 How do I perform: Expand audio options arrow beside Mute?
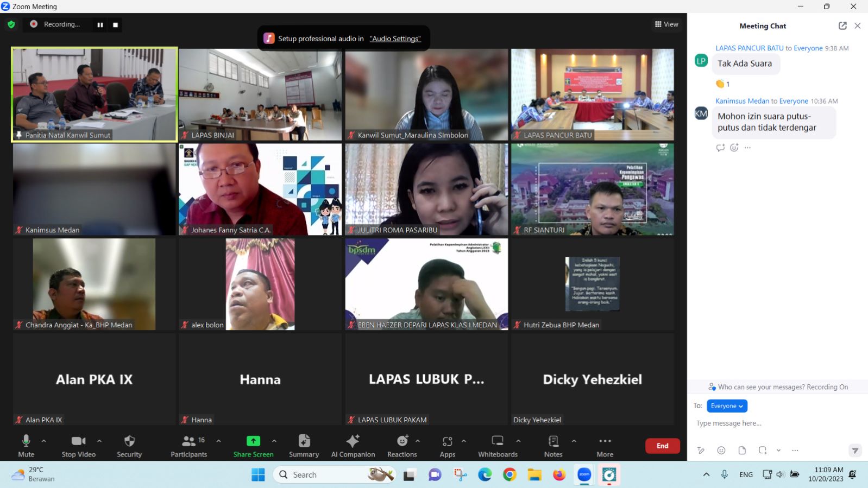click(x=44, y=441)
